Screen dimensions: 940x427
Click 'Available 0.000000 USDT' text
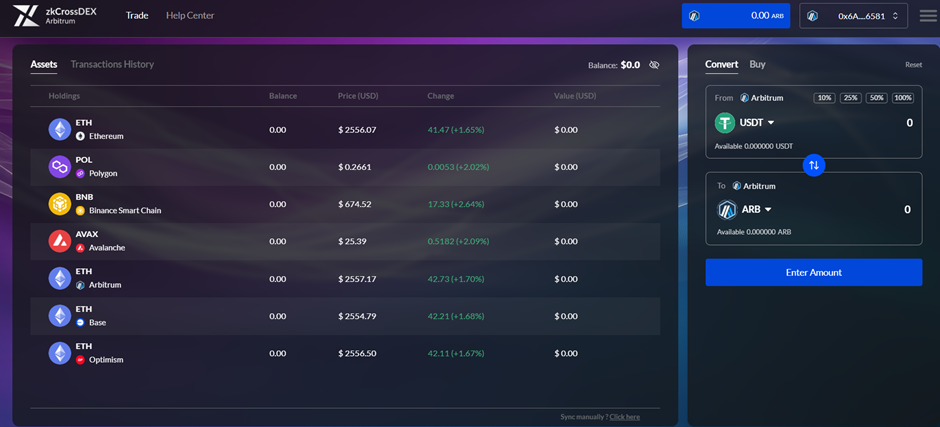(x=754, y=146)
